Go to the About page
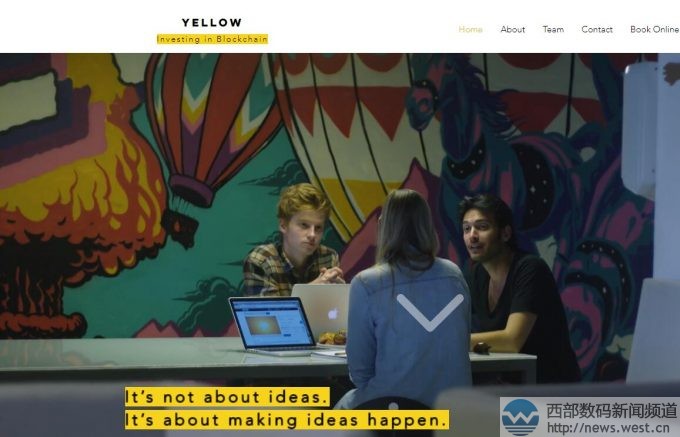This screenshot has width=680, height=437. (x=513, y=29)
